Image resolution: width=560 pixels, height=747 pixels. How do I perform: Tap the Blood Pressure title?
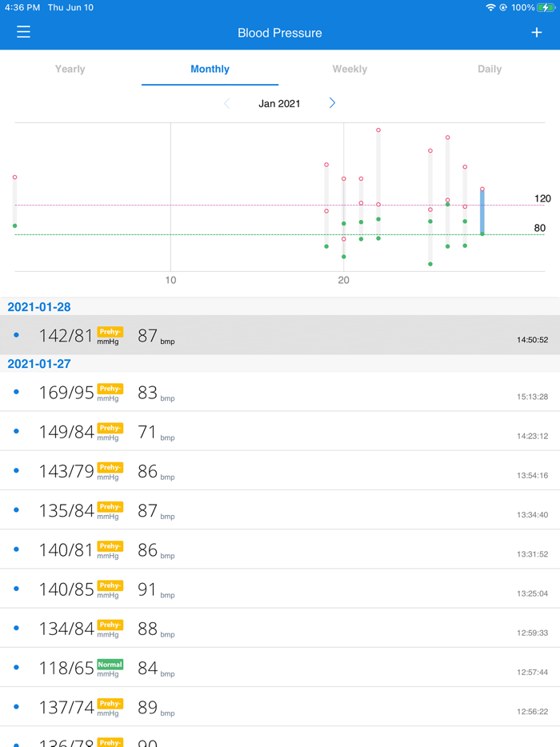click(x=280, y=33)
